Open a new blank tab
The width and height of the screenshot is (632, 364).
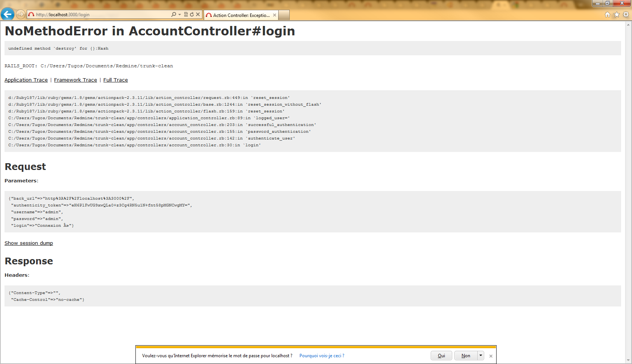(284, 15)
